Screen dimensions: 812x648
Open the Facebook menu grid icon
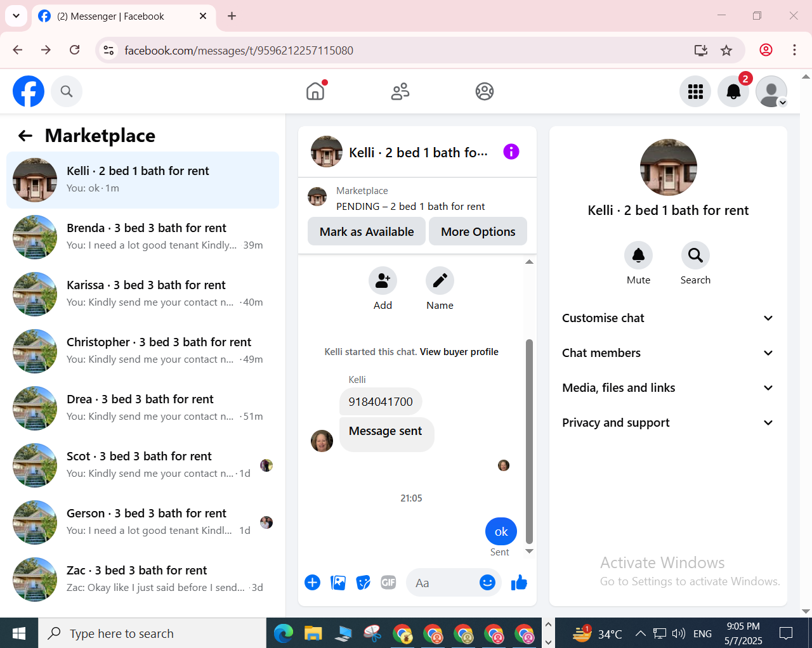pyautogui.click(x=695, y=91)
